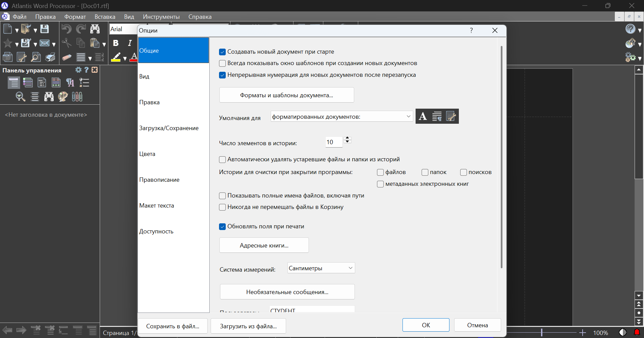Click the Save floppy disk icon
This screenshot has width=644, height=338.
(45, 29)
